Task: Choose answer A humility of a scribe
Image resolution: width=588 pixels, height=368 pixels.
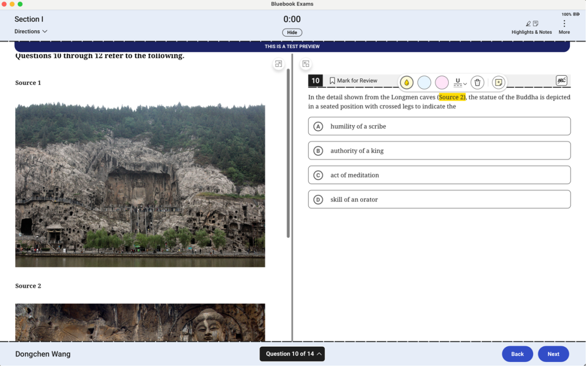Action: (x=439, y=126)
